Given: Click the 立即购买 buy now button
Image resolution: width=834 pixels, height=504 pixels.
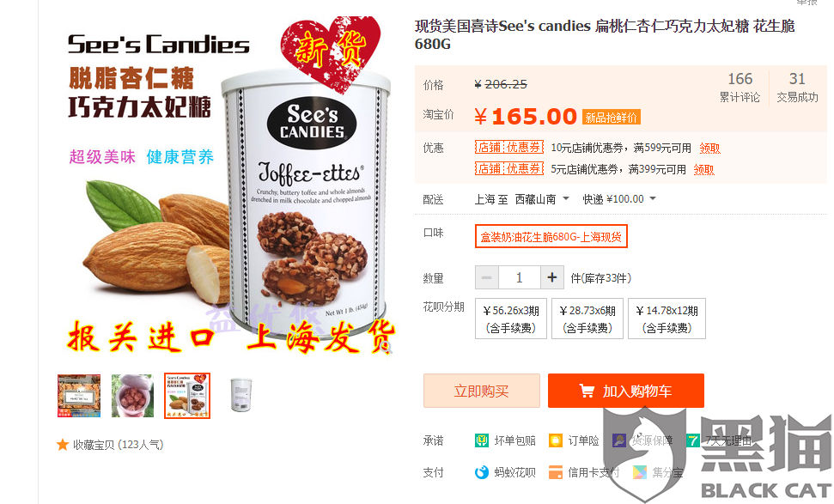Looking at the screenshot, I should 481,391.
